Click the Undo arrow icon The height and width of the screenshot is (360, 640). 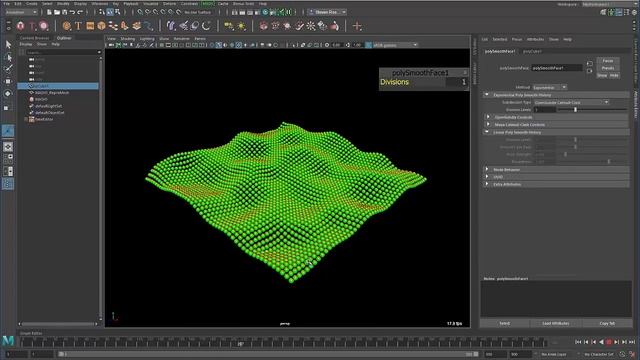coord(73,12)
